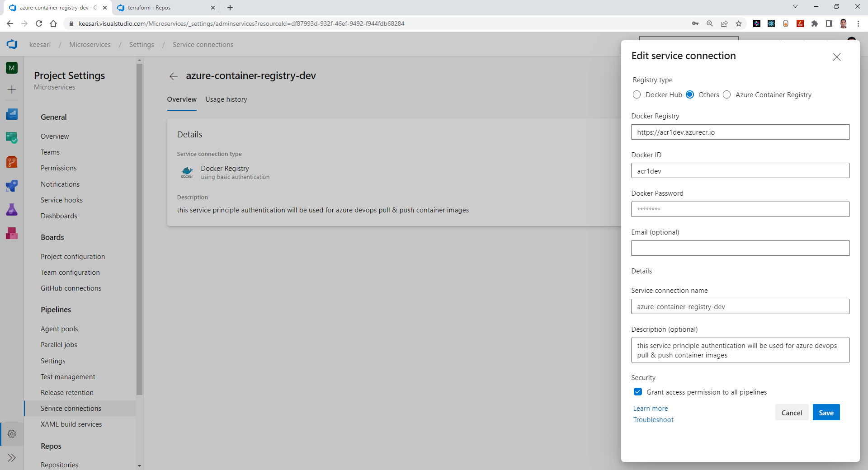This screenshot has width=868, height=470.
Task: Open Agent pools settings
Action: [59, 329]
